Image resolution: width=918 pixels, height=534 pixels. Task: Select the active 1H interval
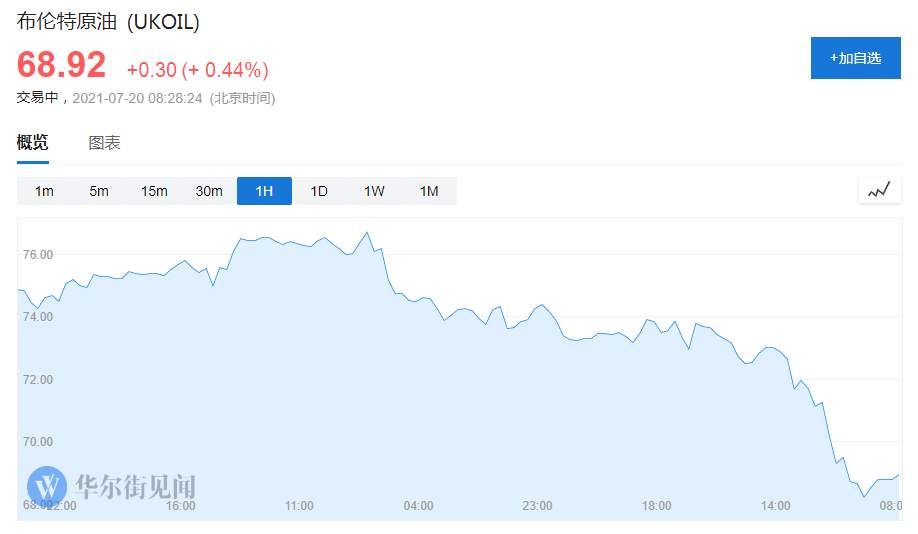tap(264, 191)
